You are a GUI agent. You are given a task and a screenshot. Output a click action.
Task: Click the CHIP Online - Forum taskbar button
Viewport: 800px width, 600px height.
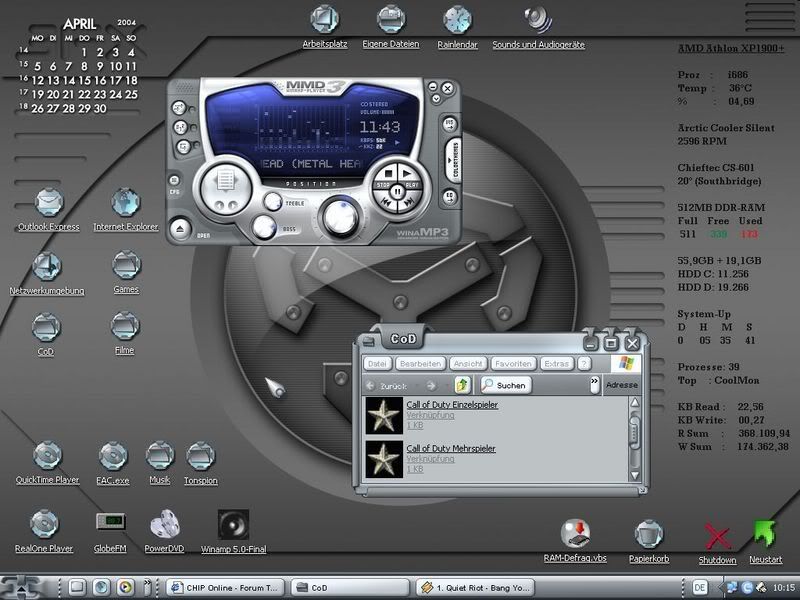[226, 587]
